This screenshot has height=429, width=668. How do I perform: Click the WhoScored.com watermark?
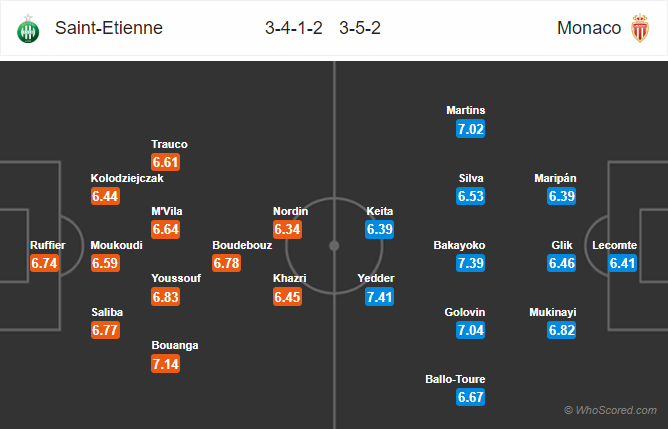612,410
